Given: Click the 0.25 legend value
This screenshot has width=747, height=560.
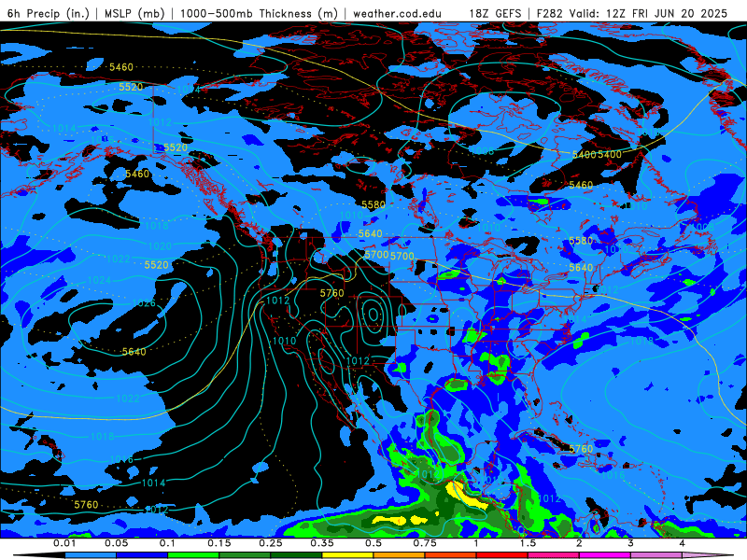Looking at the screenshot, I should coord(271,543).
